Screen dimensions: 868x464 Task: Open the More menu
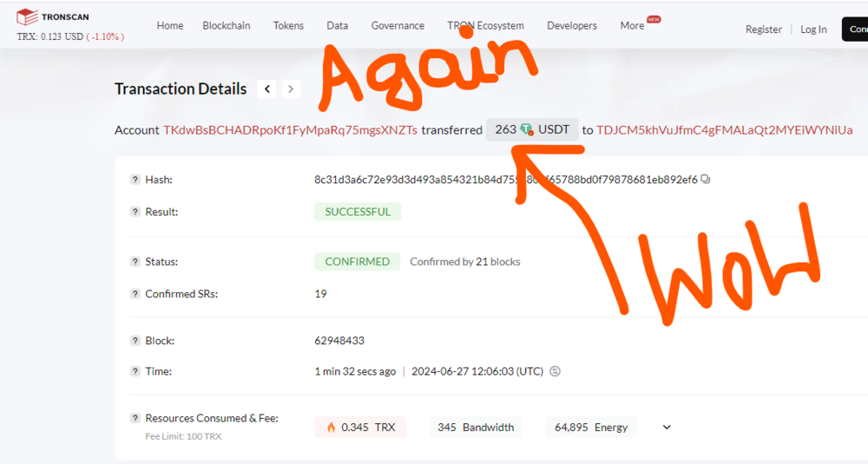[632, 25]
